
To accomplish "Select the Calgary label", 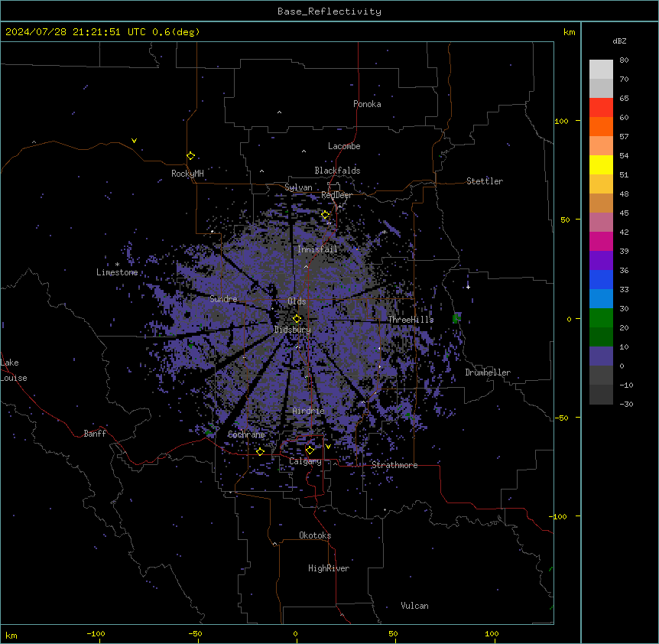I will (305, 461).
